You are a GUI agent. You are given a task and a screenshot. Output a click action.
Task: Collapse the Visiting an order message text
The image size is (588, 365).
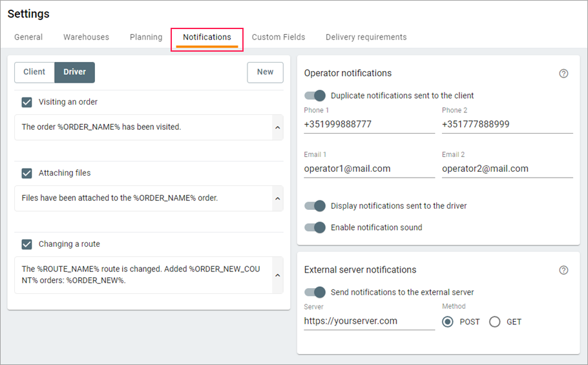click(278, 128)
